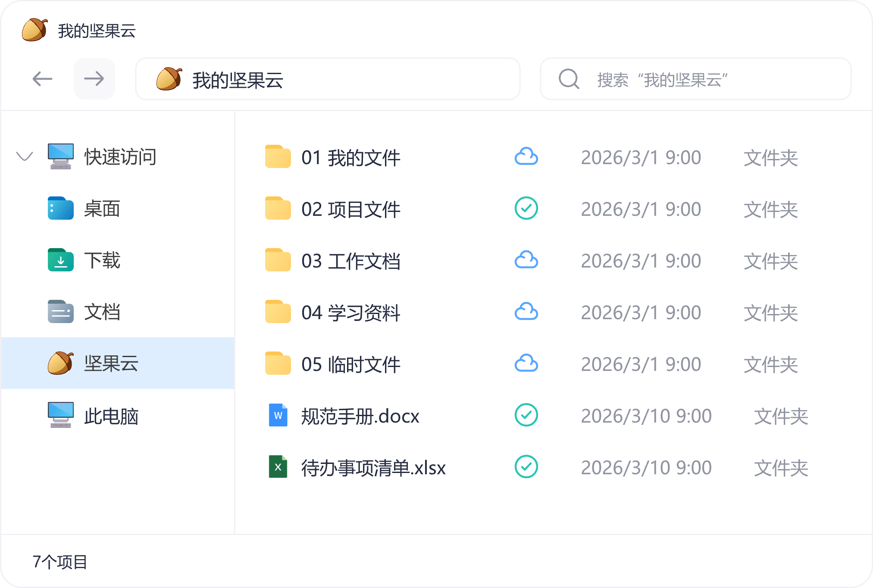Click the back navigation arrow
873x588 pixels.
pyautogui.click(x=42, y=79)
